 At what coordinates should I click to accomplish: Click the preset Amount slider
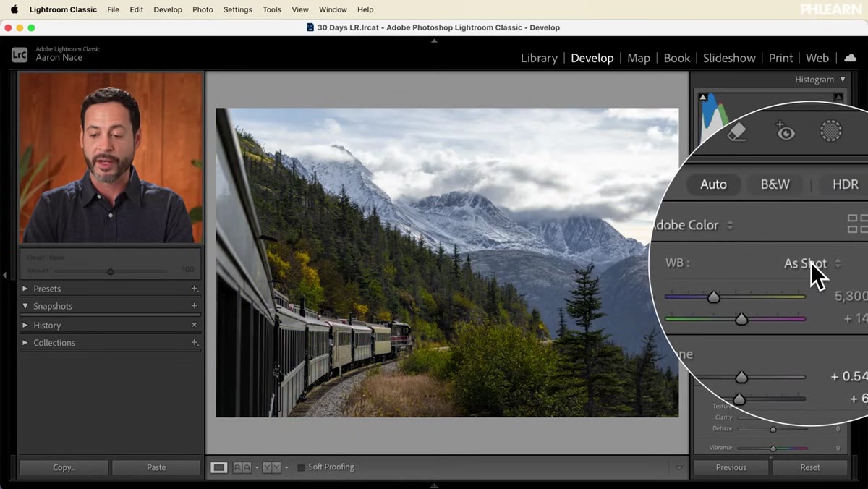[x=110, y=271]
